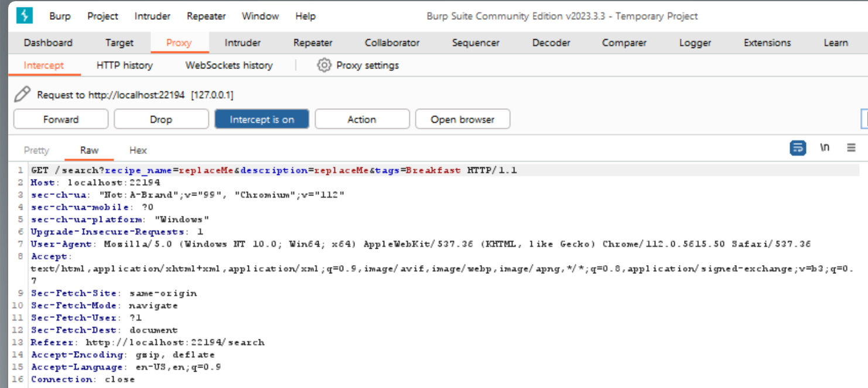This screenshot has width=868, height=388.
Task: Click Proxy settings label
Action: click(367, 65)
